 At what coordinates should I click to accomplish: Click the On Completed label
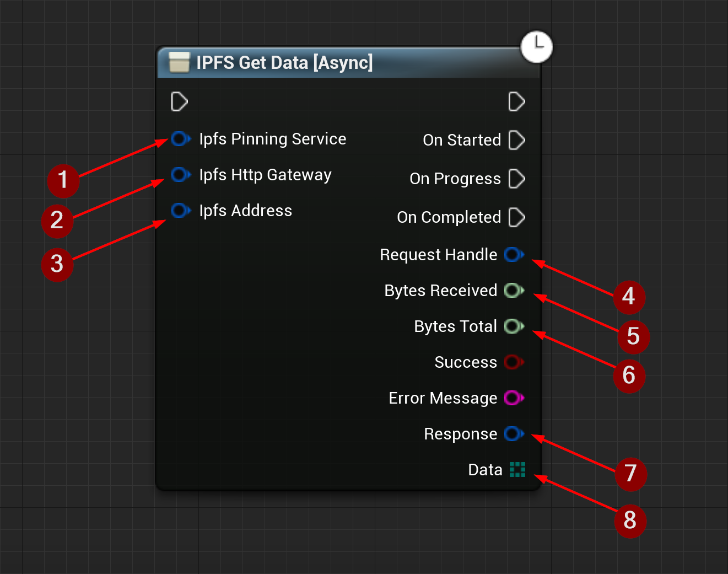(x=449, y=217)
